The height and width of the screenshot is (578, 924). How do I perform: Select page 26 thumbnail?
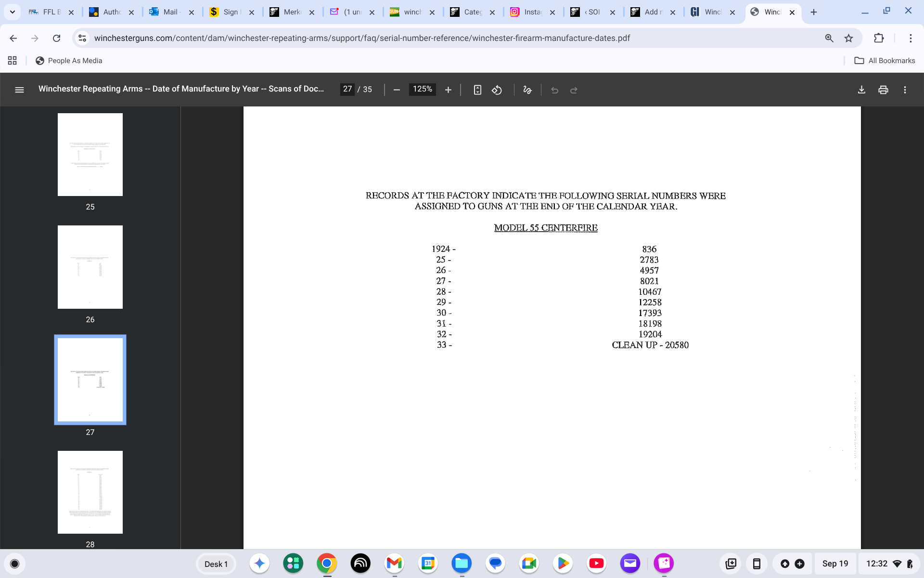click(90, 267)
